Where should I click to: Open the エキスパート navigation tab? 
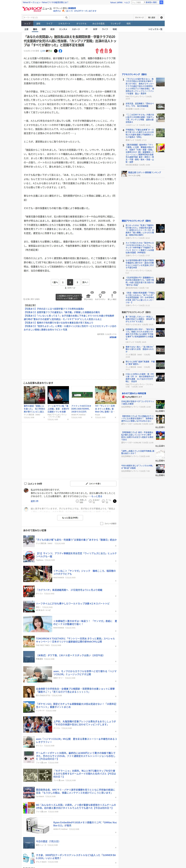(64, 24)
